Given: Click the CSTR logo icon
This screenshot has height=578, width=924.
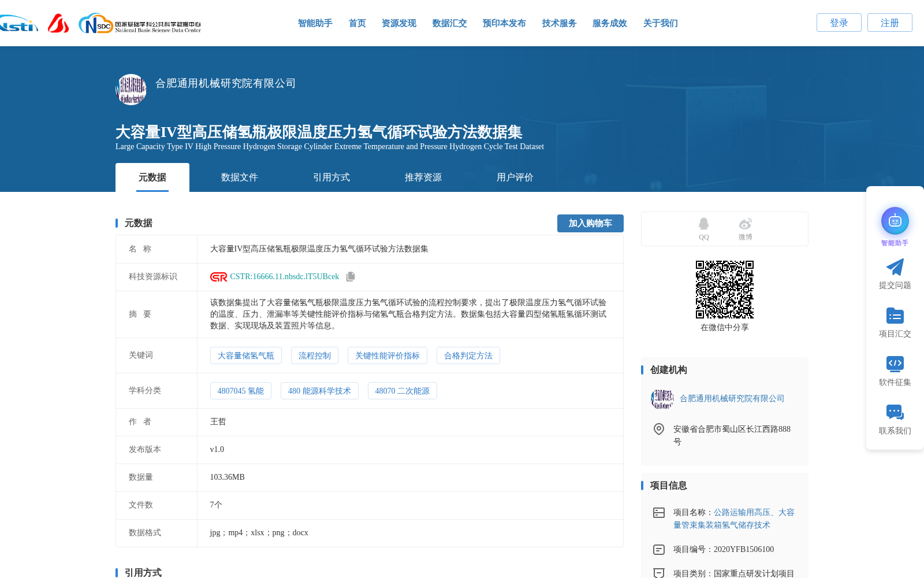Looking at the screenshot, I should tap(218, 277).
